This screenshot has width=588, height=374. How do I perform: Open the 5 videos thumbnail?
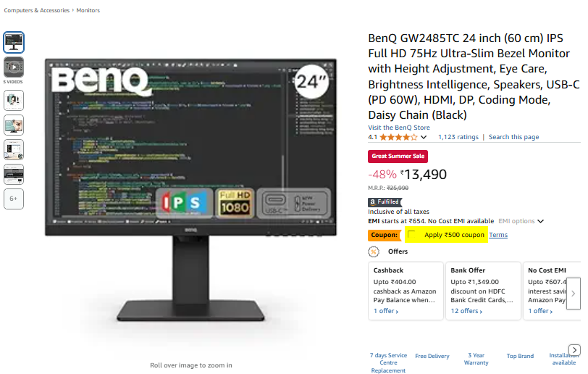tap(14, 67)
